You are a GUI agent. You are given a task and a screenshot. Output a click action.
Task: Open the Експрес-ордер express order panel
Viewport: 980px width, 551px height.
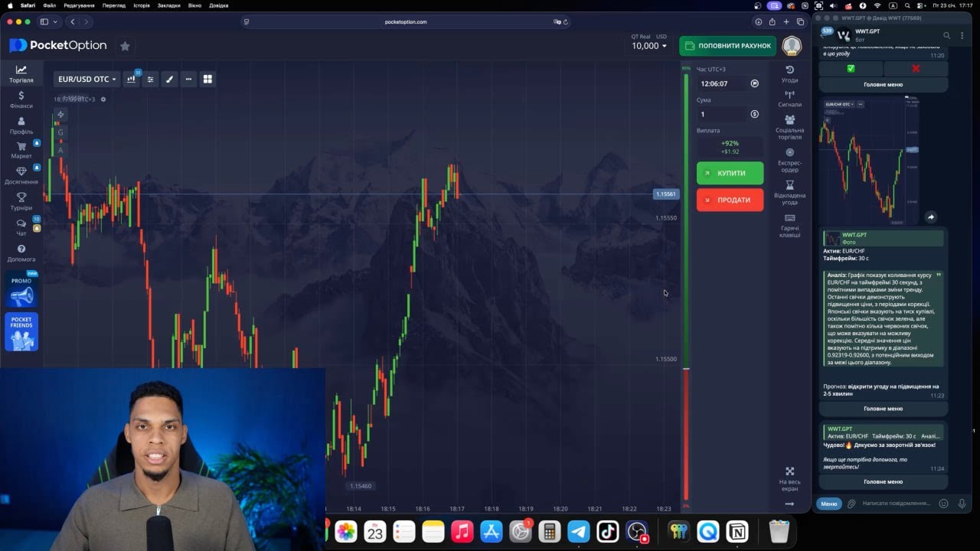click(789, 160)
